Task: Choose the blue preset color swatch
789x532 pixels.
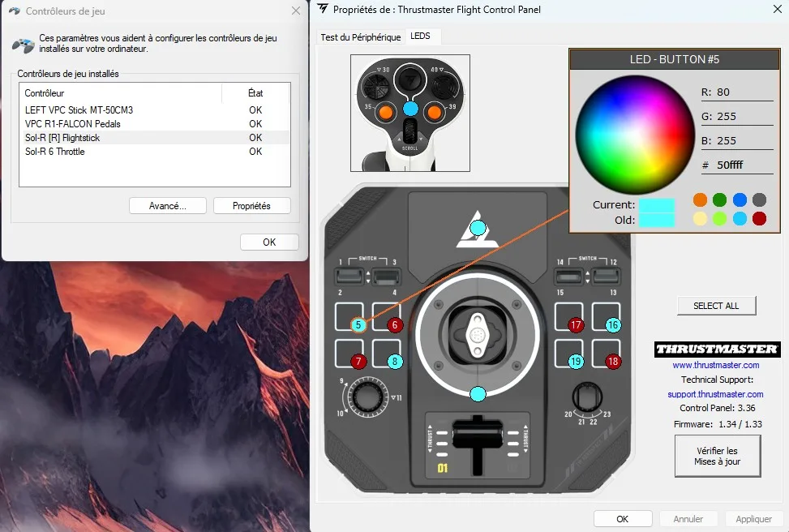Action: (740, 199)
